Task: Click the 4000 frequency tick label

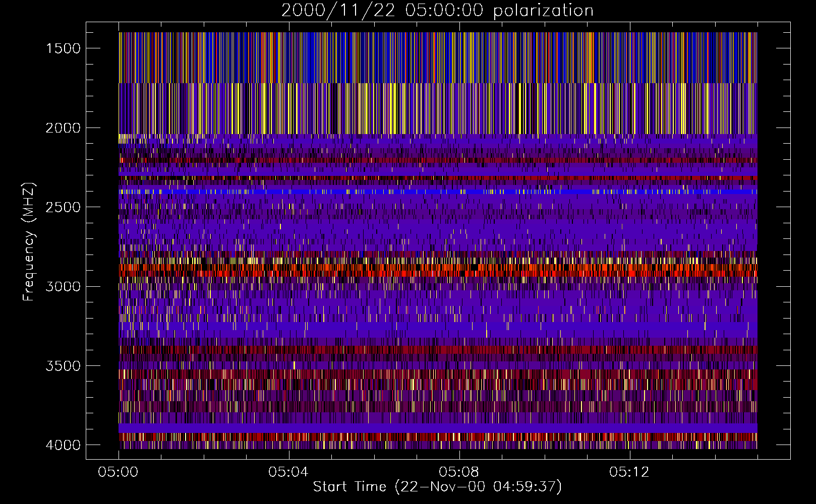Action: (63, 445)
